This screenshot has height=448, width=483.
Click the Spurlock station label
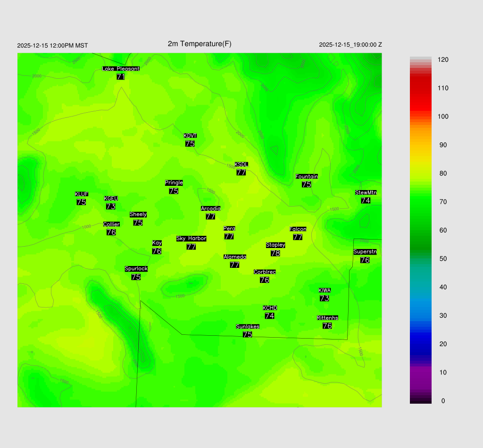pos(136,269)
